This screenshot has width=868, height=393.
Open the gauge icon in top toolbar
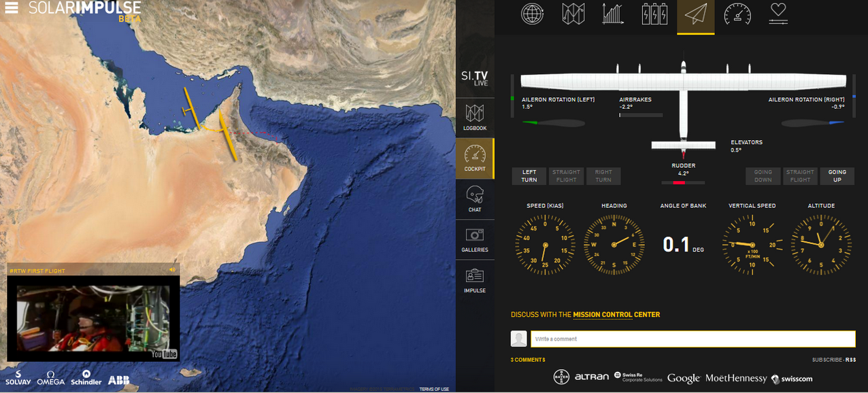coord(737,14)
